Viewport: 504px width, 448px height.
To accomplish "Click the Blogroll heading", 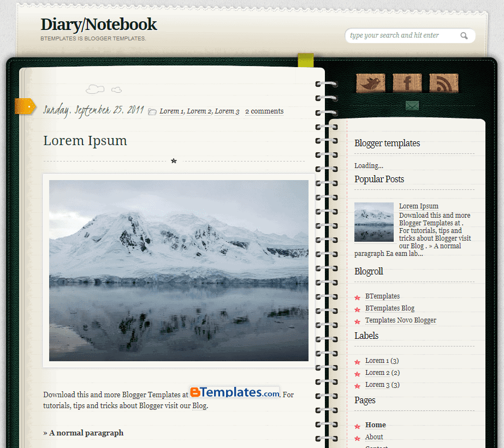I will pyautogui.click(x=369, y=271).
